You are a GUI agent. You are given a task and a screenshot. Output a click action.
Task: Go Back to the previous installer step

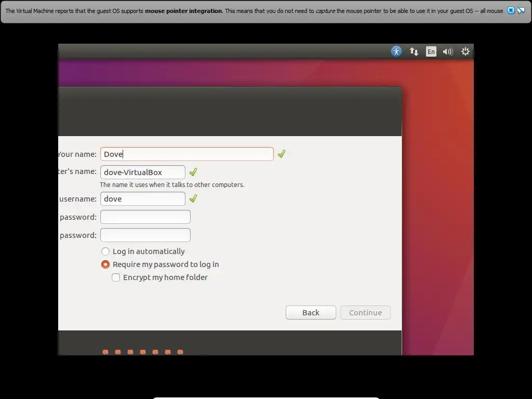pyautogui.click(x=311, y=312)
